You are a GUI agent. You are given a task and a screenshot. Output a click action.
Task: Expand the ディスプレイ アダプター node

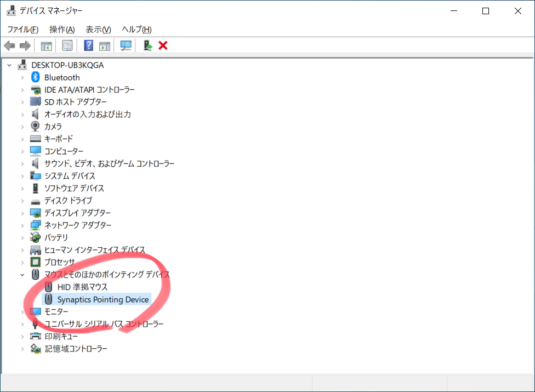(x=22, y=213)
